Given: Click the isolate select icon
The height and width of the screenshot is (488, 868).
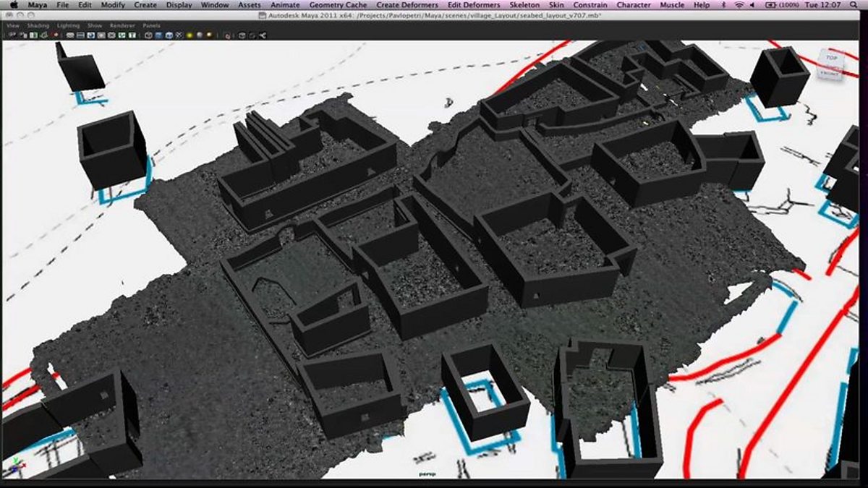Looking at the screenshot, I should (x=227, y=35).
